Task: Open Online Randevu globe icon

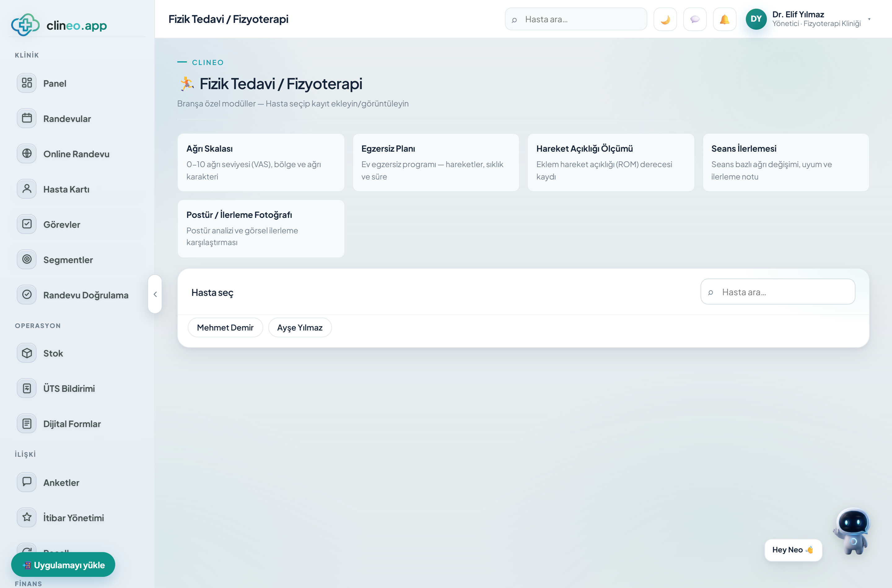Action: 27,153
